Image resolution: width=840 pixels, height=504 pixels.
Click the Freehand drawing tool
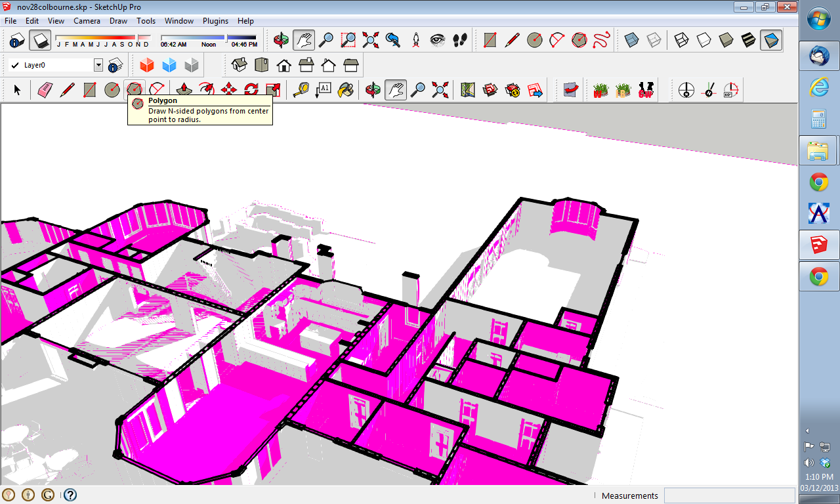(601, 40)
